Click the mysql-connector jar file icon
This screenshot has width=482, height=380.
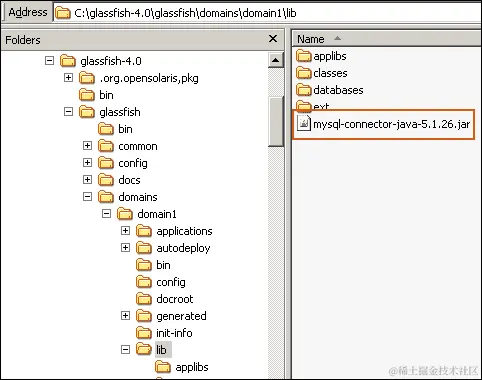[x=304, y=123]
